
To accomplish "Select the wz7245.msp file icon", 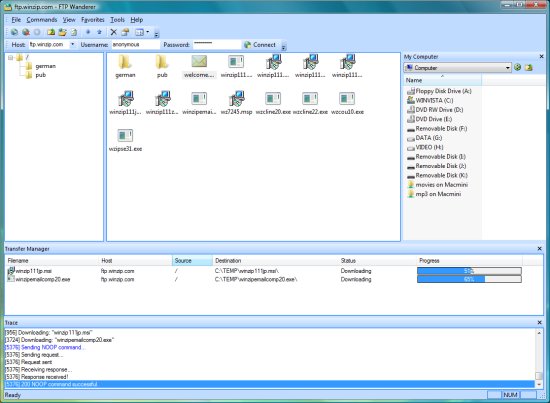I will (236, 99).
